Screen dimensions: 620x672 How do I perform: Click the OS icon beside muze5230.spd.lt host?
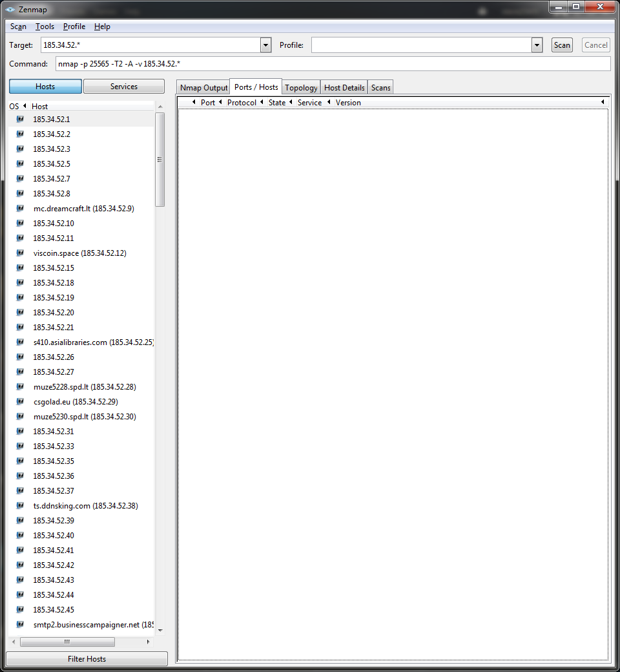[20, 417]
